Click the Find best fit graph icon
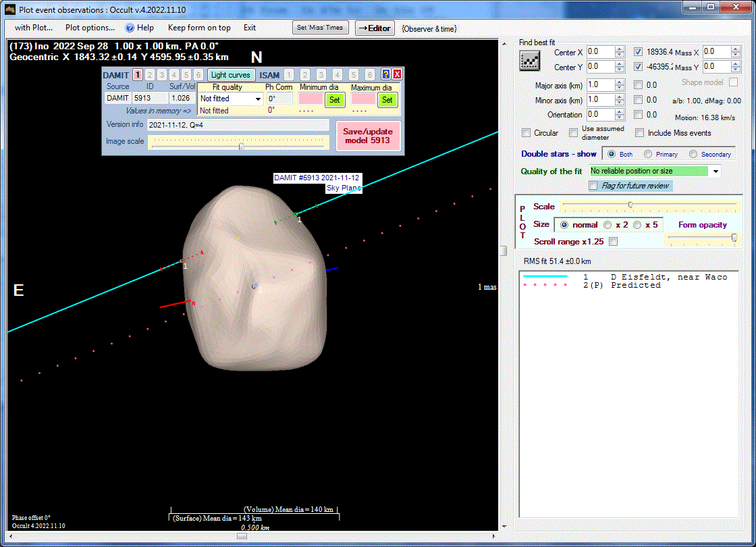Screen dimensions: 756x547 pos(529,61)
